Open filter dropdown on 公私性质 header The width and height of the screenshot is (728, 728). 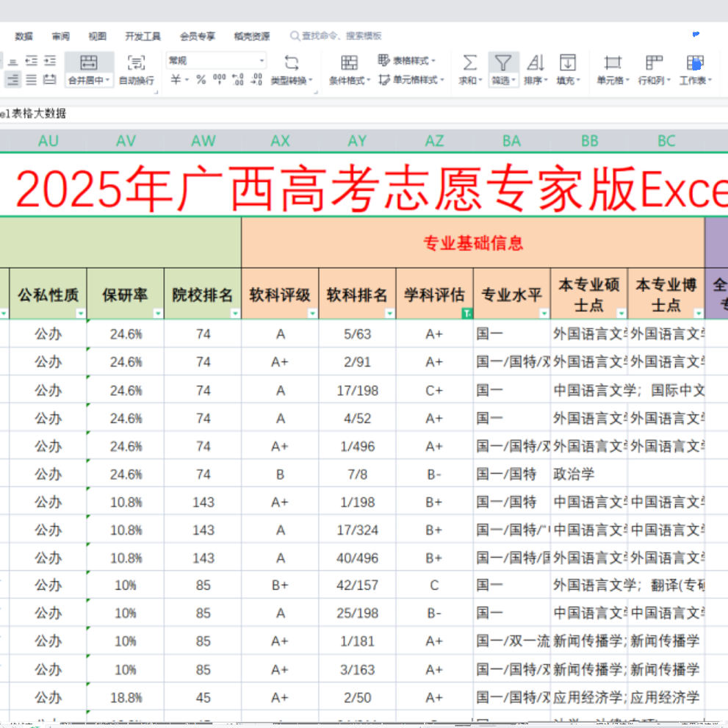(x=81, y=314)
